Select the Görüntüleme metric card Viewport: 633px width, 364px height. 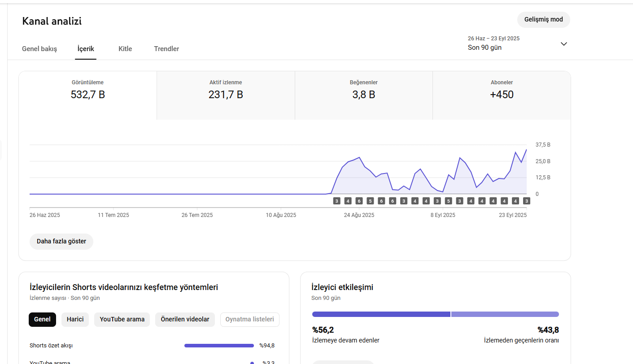(88, 95)
